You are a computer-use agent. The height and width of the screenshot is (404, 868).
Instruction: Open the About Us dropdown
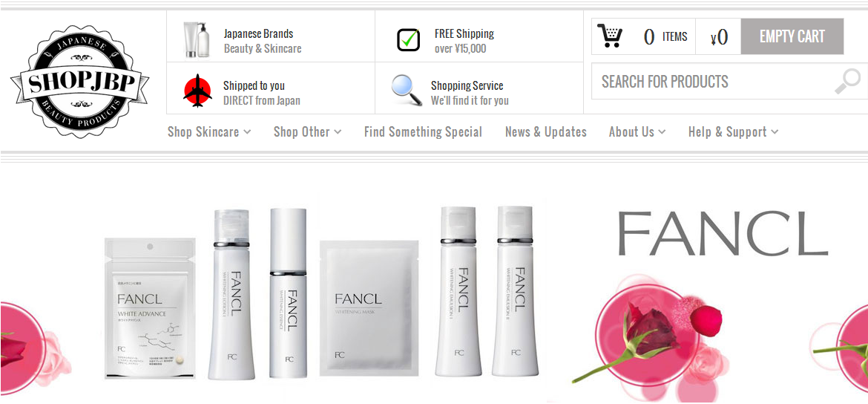tap(637, 132)
